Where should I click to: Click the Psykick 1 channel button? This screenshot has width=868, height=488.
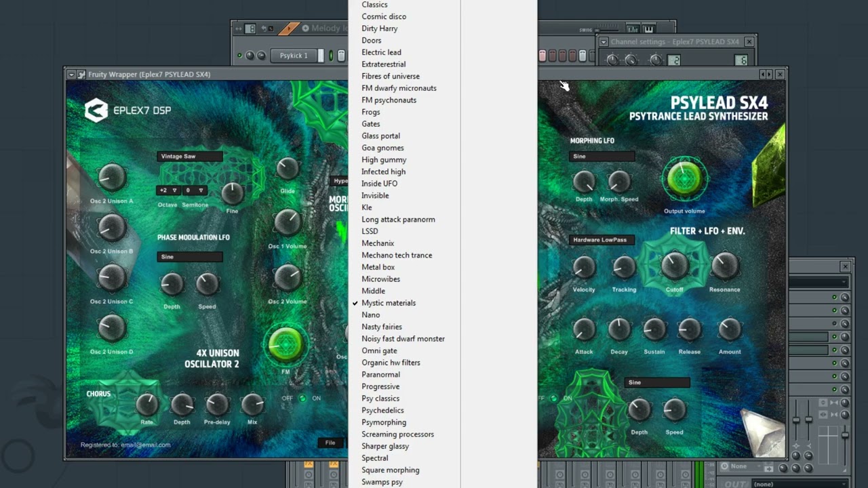coord(294,56)
